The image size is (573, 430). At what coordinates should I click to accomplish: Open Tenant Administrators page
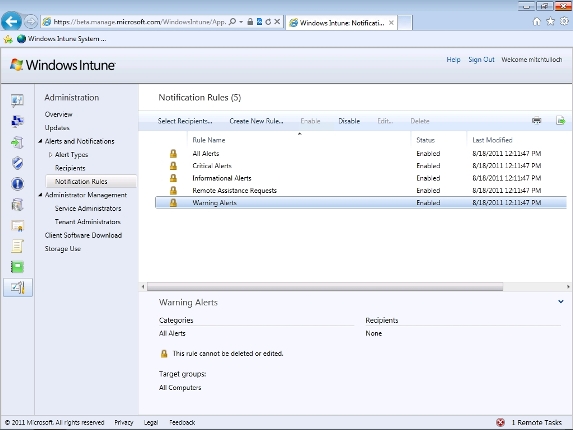coord(88,222)
